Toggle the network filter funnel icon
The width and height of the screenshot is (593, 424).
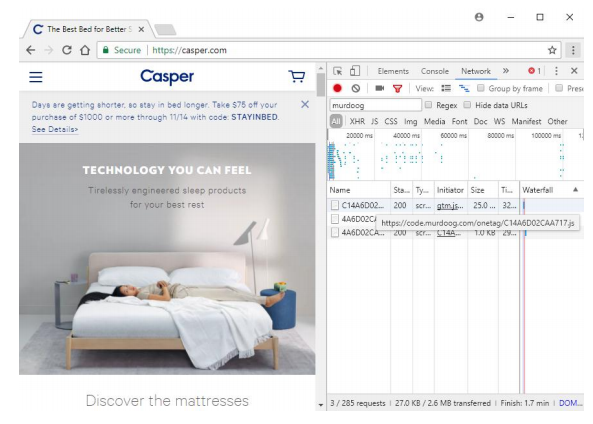click(397, 89)
